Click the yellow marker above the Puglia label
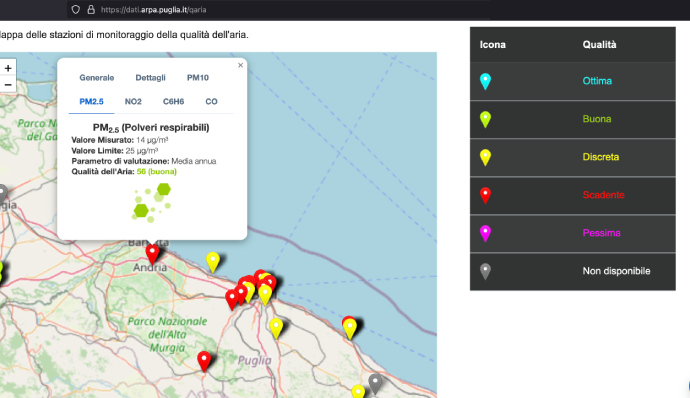The height and width of the screenshot is (398, 690). [x=276, y=328]
